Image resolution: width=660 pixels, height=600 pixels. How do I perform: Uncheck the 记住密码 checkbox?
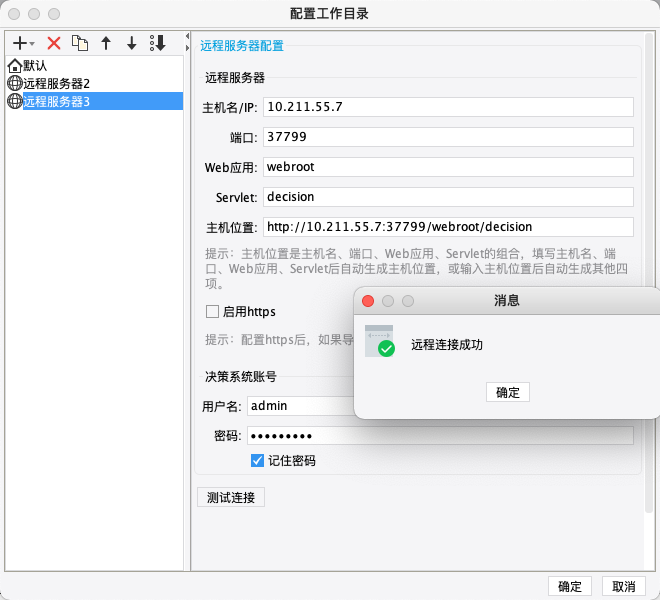(258, 460)
